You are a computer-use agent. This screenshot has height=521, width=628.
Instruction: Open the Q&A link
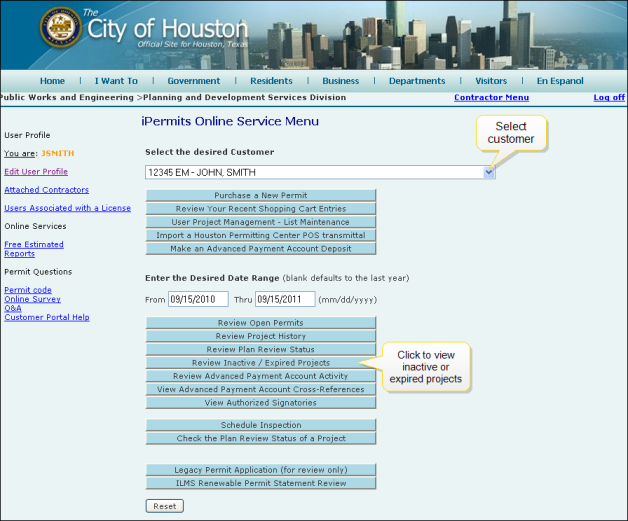(13, 308)
